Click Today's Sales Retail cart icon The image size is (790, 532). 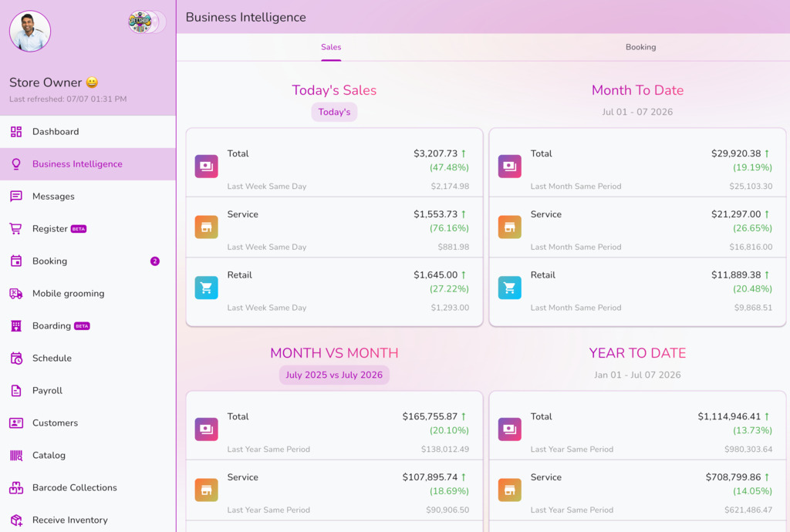coord(207,288)
